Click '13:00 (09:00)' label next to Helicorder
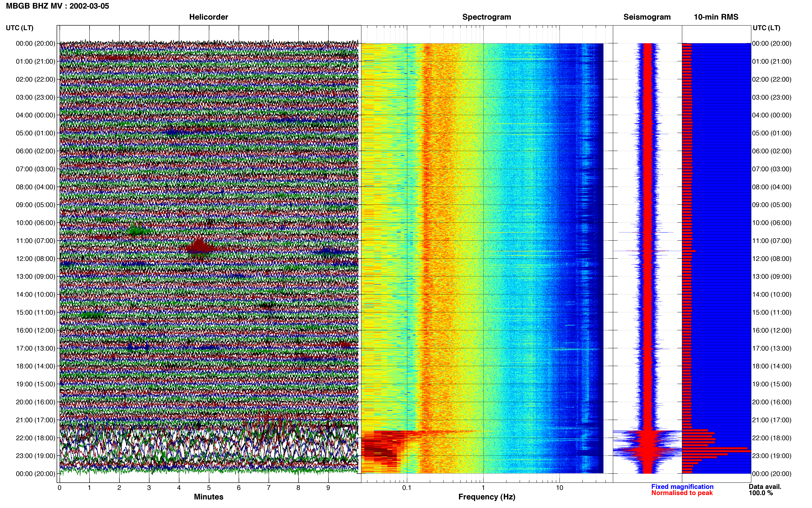Screen dimensions: 812x508 coord(36,277)
